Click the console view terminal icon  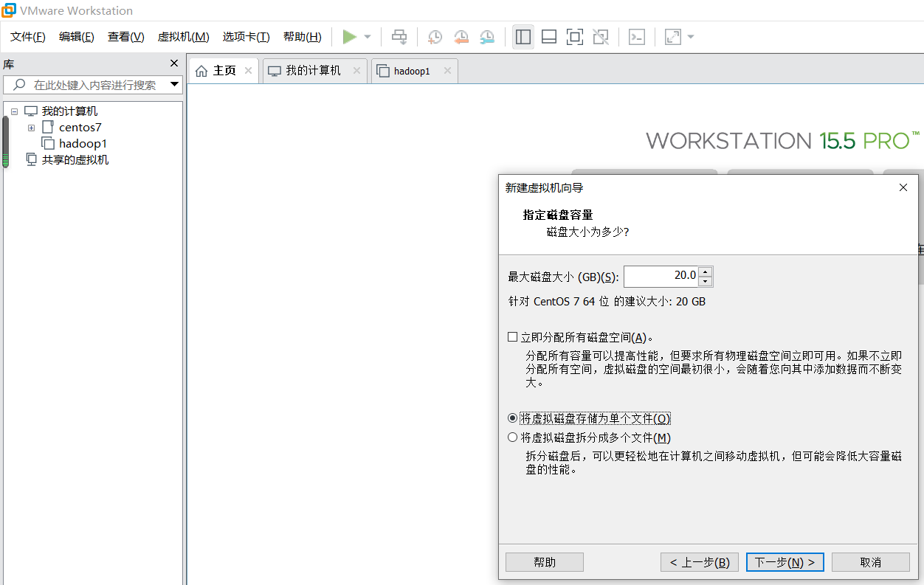(x=637, y=37)
